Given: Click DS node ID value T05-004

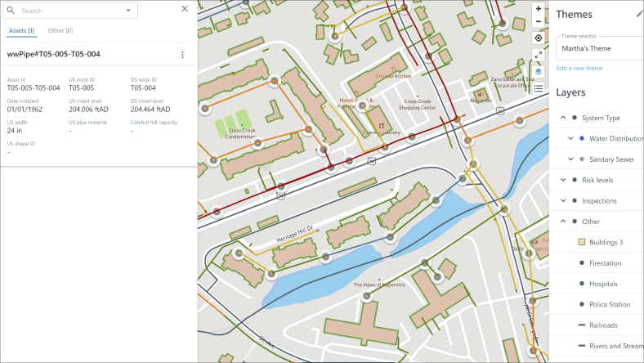Looking at the screenshot, I should tap(143, 88).
